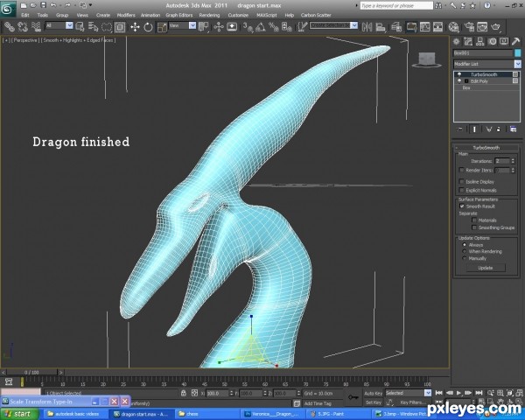Image resolution: width=525 pixels, height=420 pixels.
Task: Select the Always update option
Action: click(x=464, y=245)
